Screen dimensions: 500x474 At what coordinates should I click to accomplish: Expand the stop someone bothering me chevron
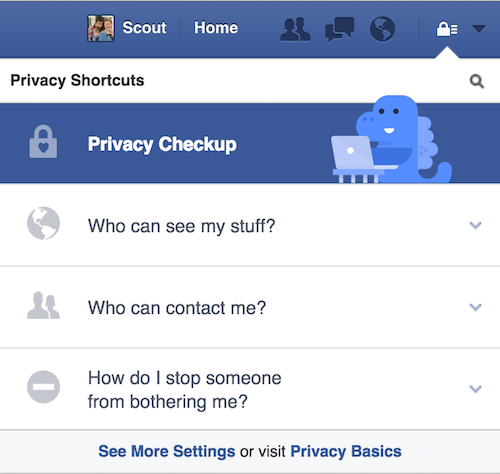[475, 389]
